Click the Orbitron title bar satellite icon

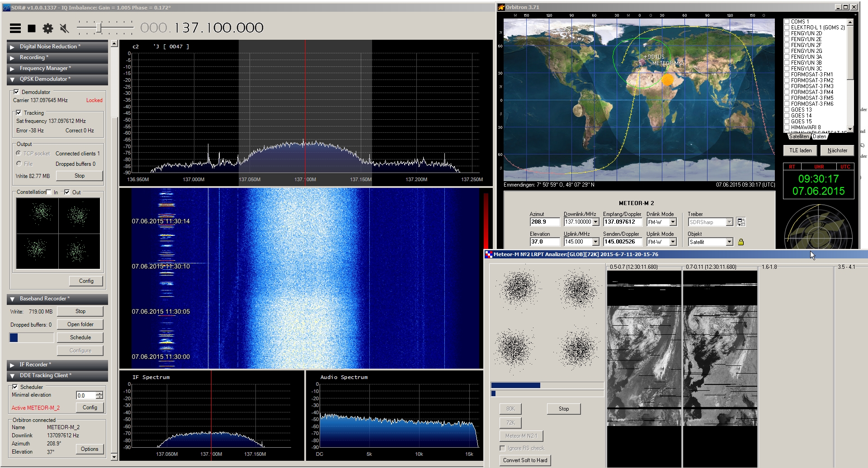[501, 7]
